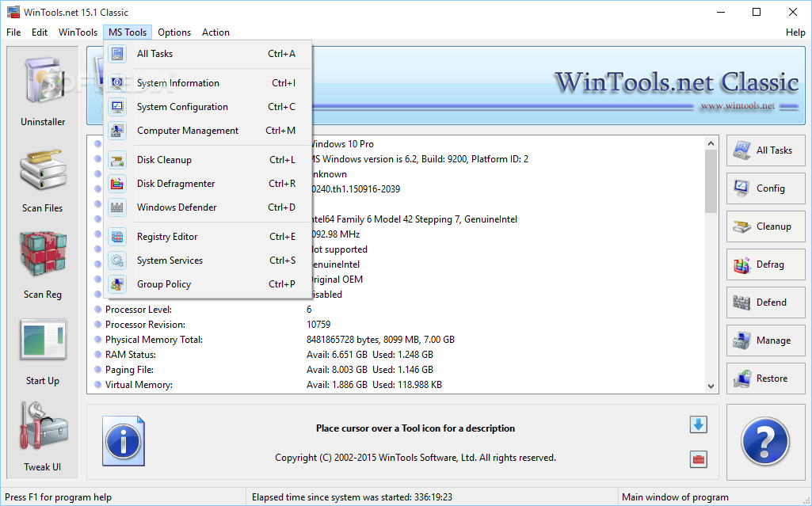This screenshot has width=812, height=506.
Task: Close the open MS Tools menu
Action: tap(128, 32)
